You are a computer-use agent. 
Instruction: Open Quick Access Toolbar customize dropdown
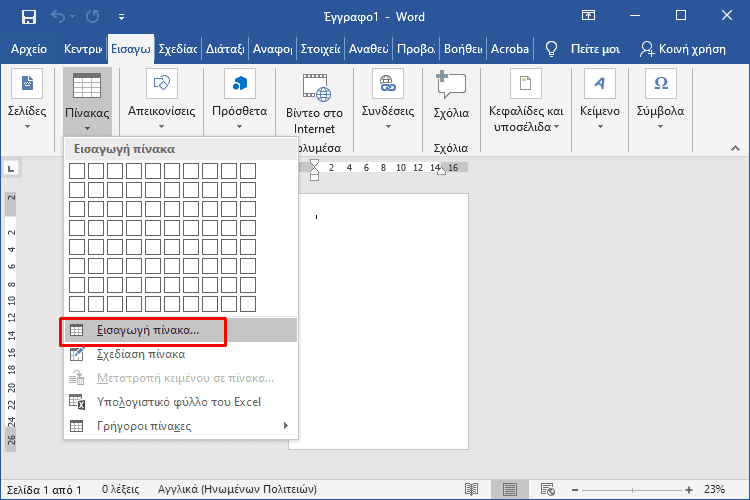coord(121,17)
